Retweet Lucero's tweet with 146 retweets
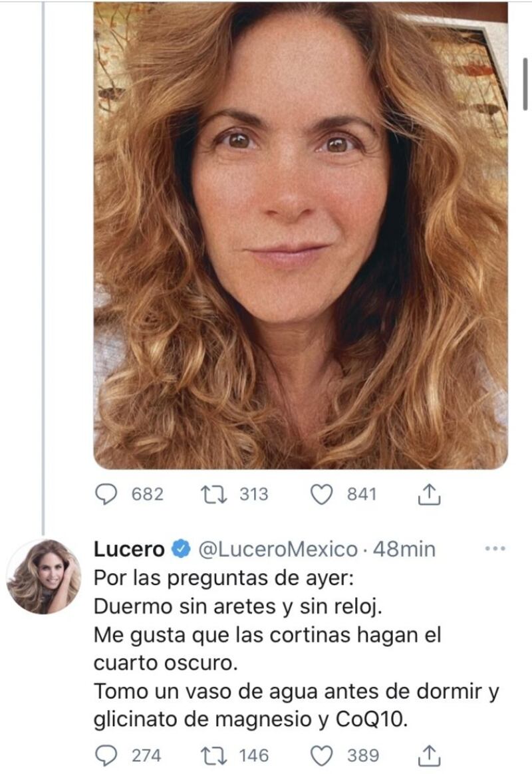 pos(215,755)
